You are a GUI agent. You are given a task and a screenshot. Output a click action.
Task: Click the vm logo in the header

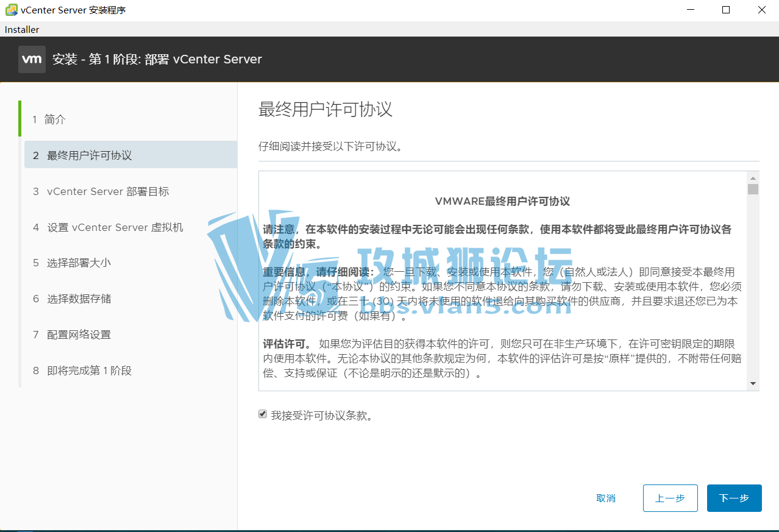click(32, 59)
